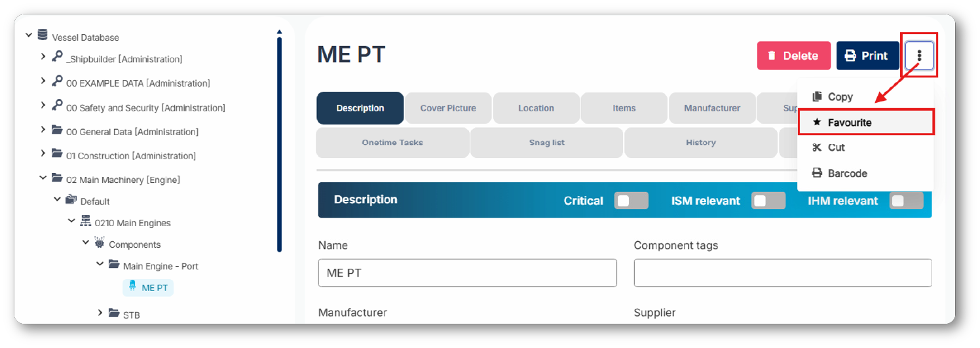This screenshot has height=348, width=980.
Task: Enable the ISM relevant switch
Action: click(x=768, y=201)
